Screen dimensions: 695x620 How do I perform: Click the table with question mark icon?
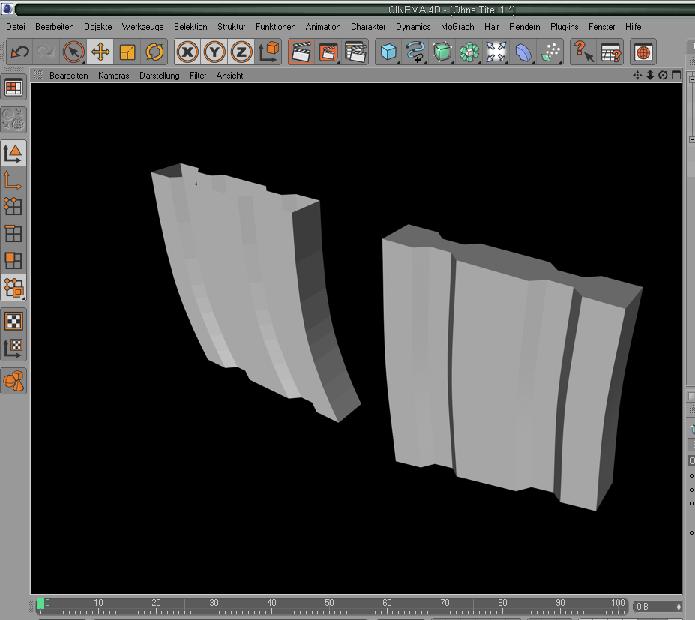click(611, 52)
